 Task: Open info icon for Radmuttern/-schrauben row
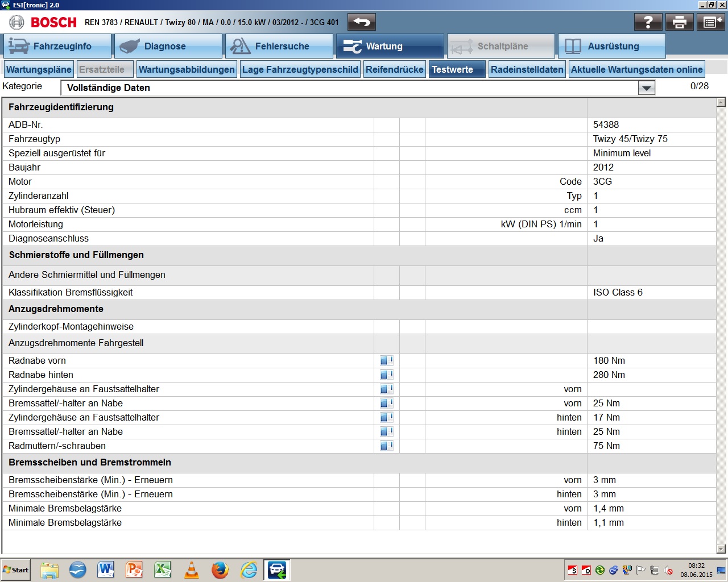[x=386, y=446]
